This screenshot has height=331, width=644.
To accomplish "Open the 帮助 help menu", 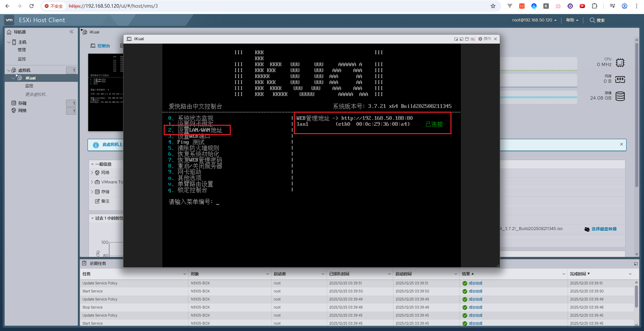I will [x=572, y=20].
